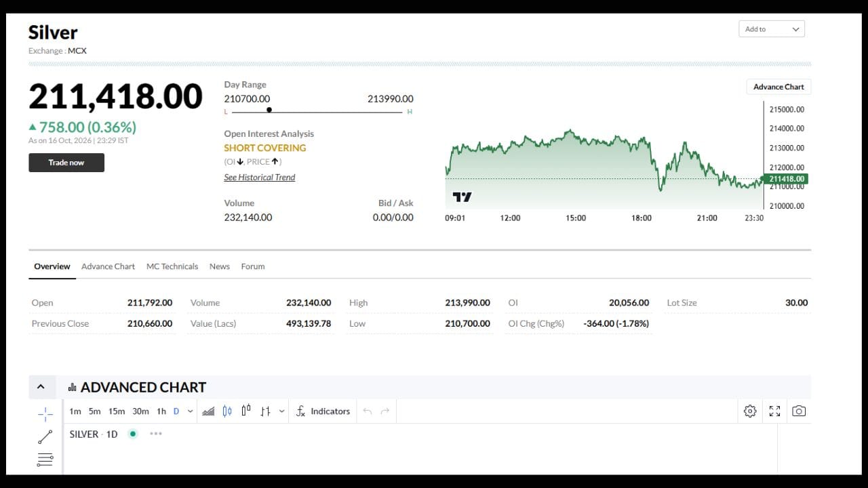Select the 30m interval
Screen dimensions: 868x488
tap(140, 411)
